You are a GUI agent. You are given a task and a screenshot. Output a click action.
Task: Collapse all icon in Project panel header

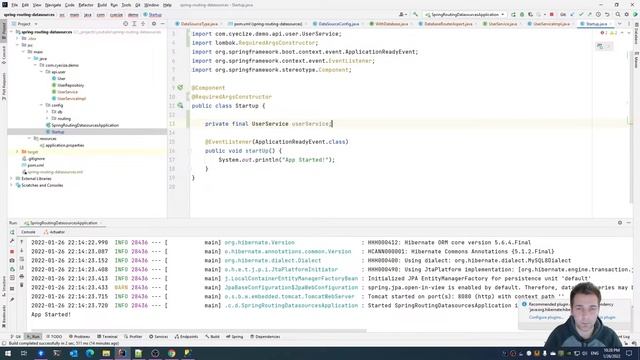[x=143, y=24]
